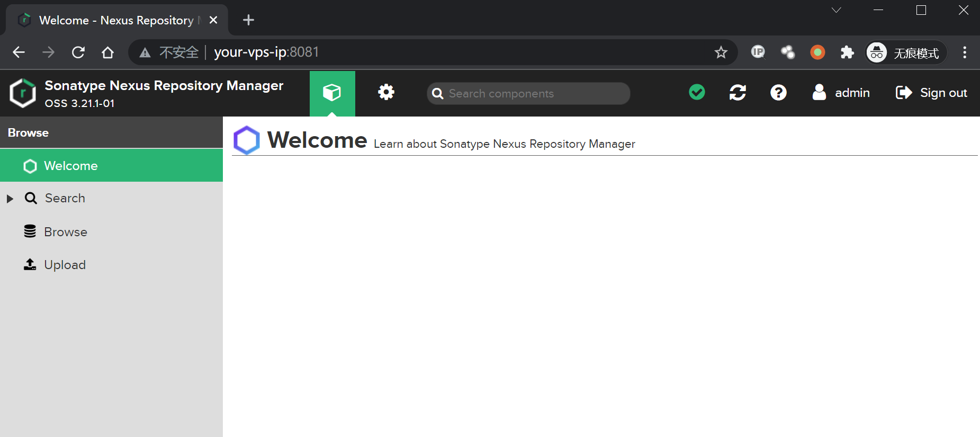Reload the page with browser refresh
This screenshot has height=437, width=980.
click(78, 52)
